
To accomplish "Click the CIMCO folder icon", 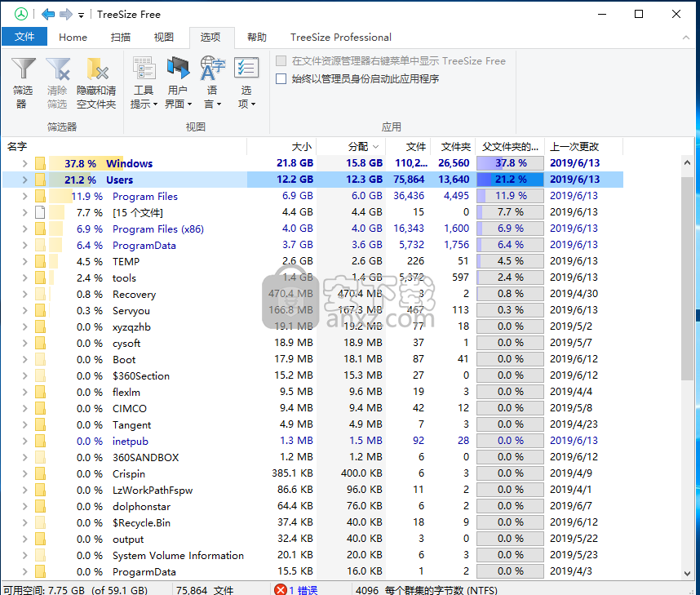I will pos(40,408).
